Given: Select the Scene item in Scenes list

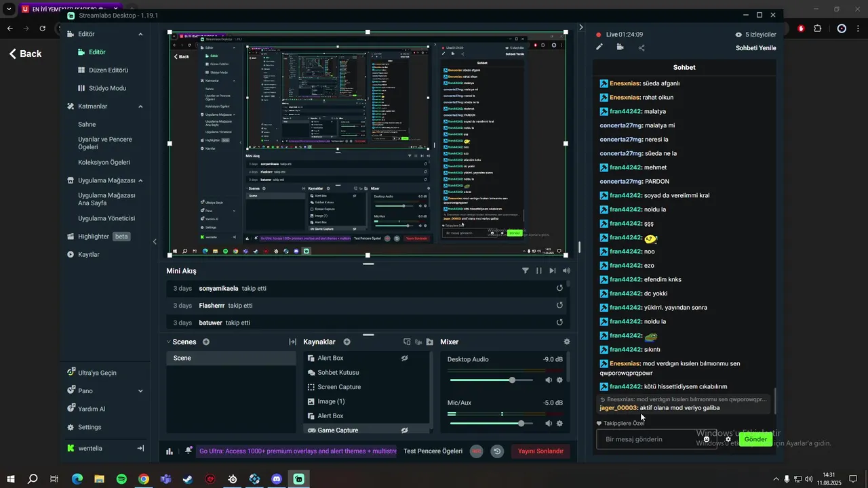Looking at the screenshot, I should point(231,358).
